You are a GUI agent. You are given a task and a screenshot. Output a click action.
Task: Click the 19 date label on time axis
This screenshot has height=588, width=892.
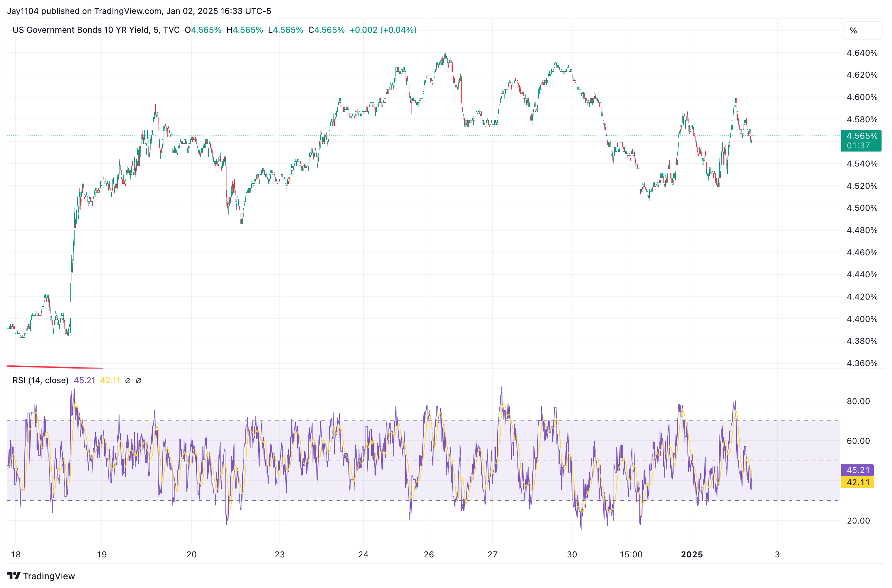pos(102,555)
